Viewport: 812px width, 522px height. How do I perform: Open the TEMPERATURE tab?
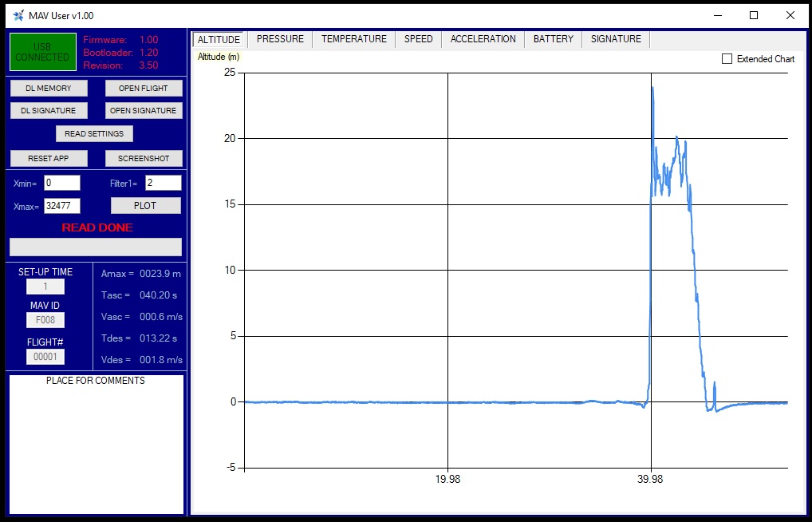click(x=354, y=39)
